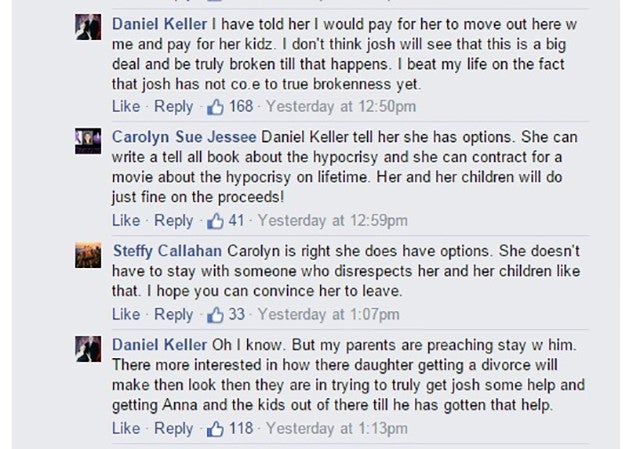The width and height of the screenshot is (640, 449).
Task: Reply to Daniel Keller's 12:50pm comment
Action: [174, 106]
